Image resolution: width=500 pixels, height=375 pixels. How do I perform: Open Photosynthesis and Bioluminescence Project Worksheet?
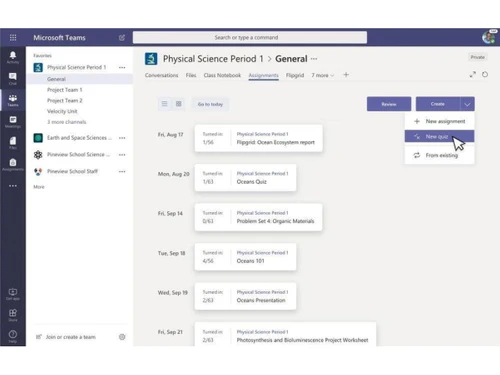click(x=285, y=334)
